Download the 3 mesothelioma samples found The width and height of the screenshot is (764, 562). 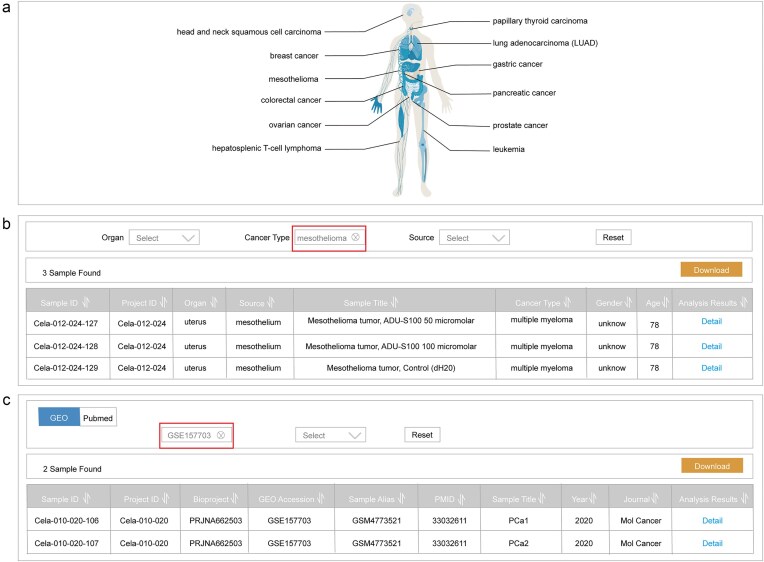tap(711, 270)
